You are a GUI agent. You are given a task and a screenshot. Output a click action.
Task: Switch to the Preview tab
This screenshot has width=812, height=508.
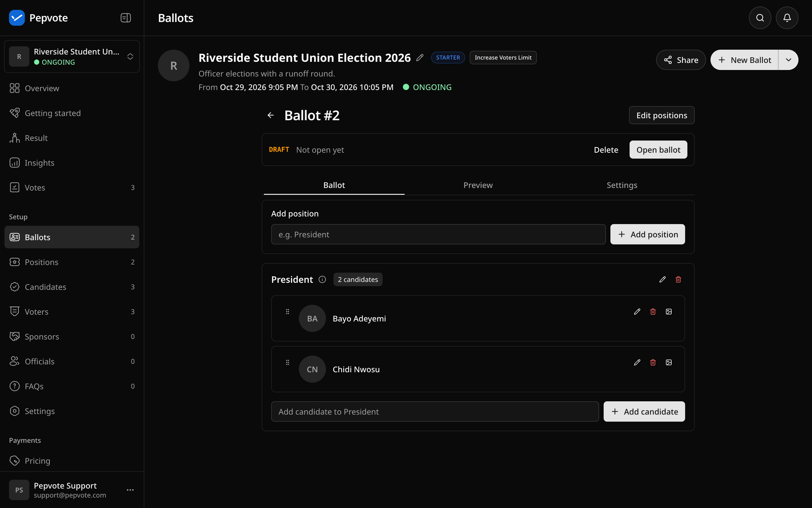(478, 185)
